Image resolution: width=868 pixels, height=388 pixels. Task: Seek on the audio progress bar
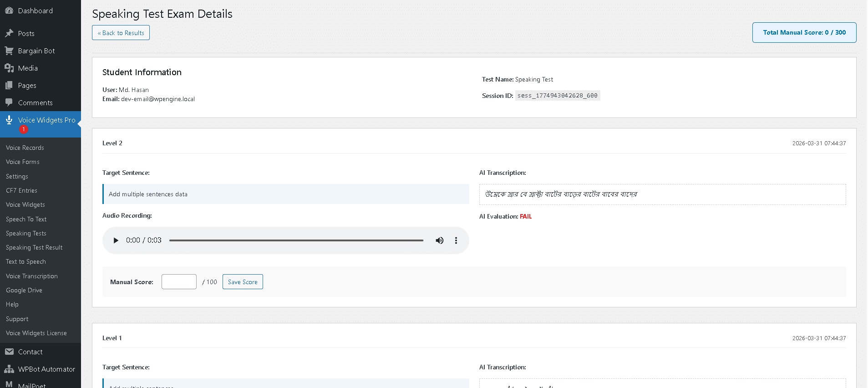tap(296, 240)
